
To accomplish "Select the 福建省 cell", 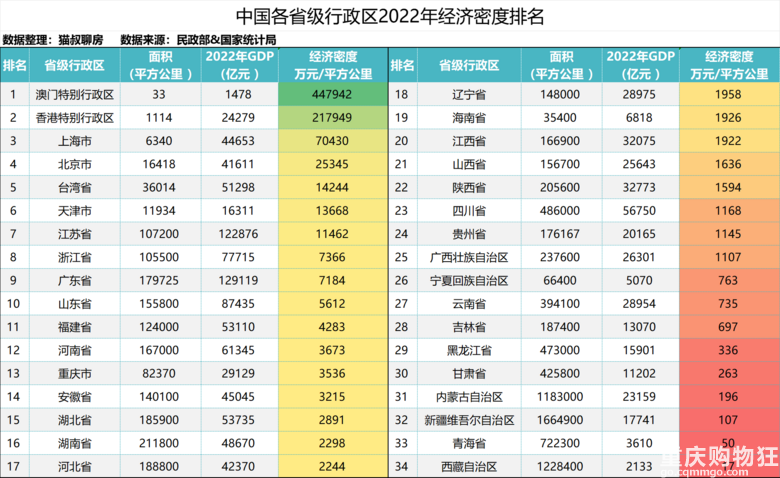I will [x=75, y=327].
